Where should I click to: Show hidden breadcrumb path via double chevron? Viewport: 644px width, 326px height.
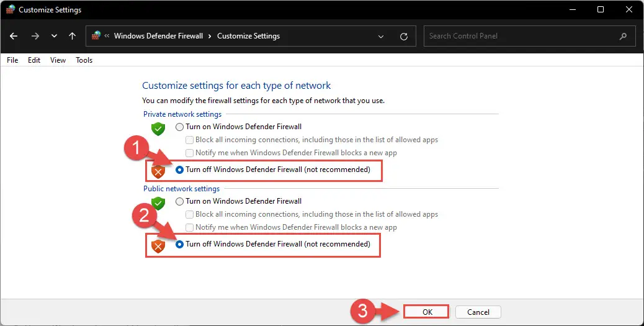(107, 36)
